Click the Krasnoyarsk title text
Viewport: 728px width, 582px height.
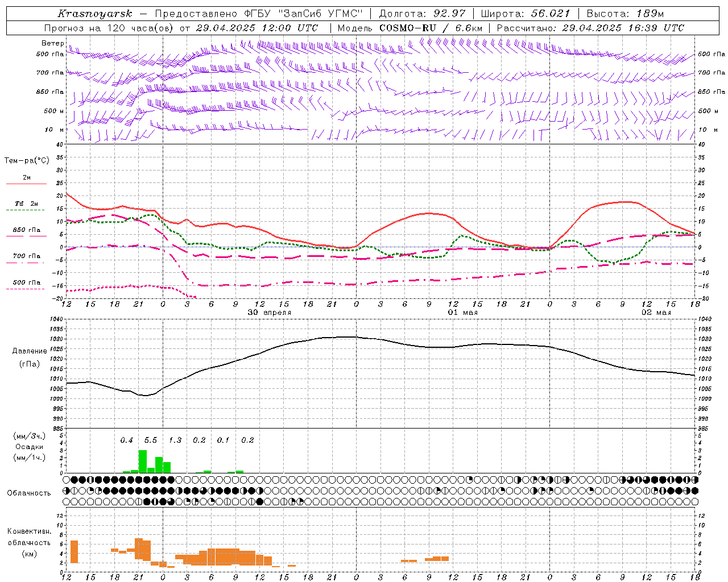94,14
